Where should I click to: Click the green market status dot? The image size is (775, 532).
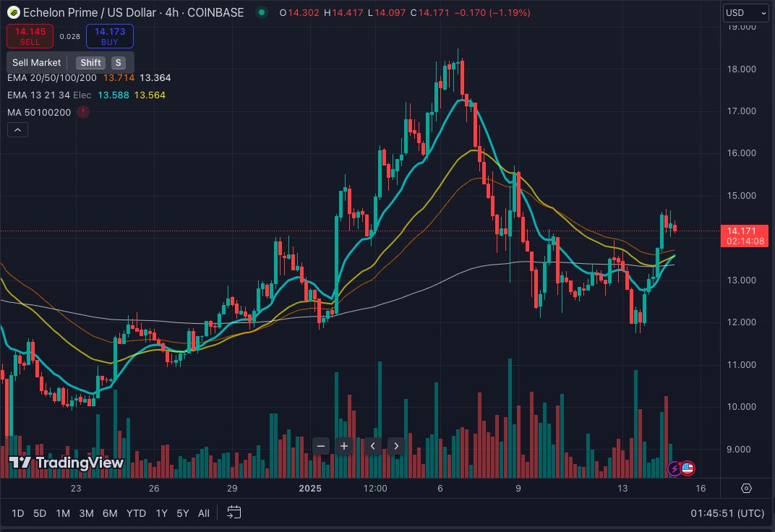(262, 12)
